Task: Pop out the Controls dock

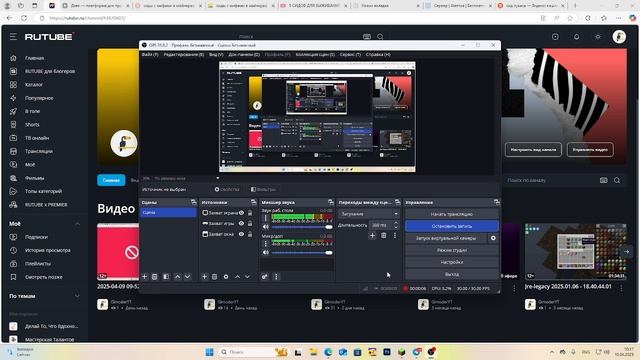Action: pos(496,202)
